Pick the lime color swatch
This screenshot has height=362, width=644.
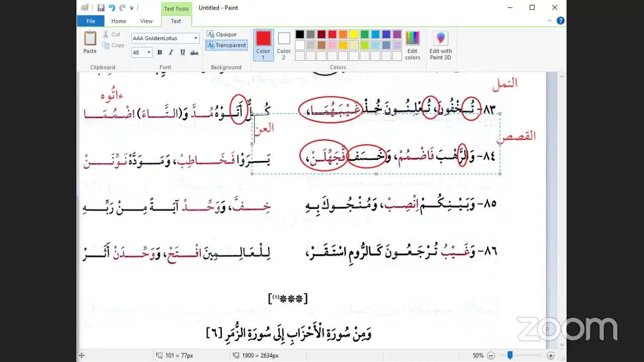click(x=365, y=45)
